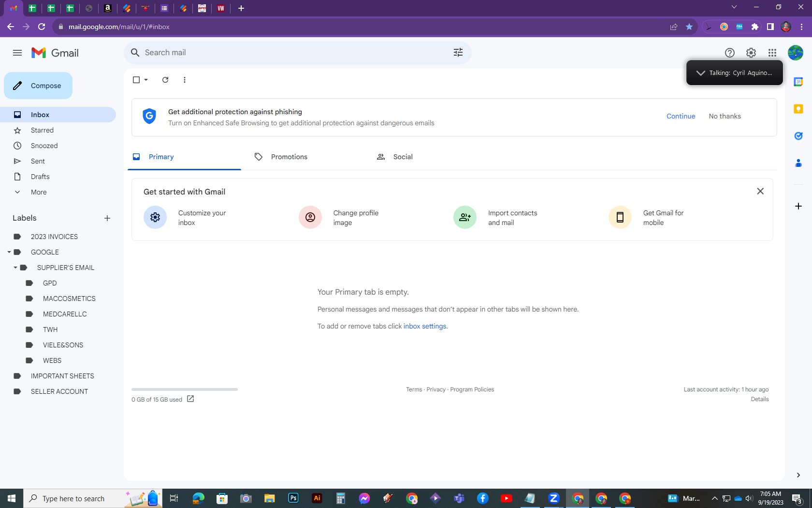The width and height of the screenshot is (812, 508).
Task: Refresh the inbox with the reload icon
Action: tap(165, 80)
